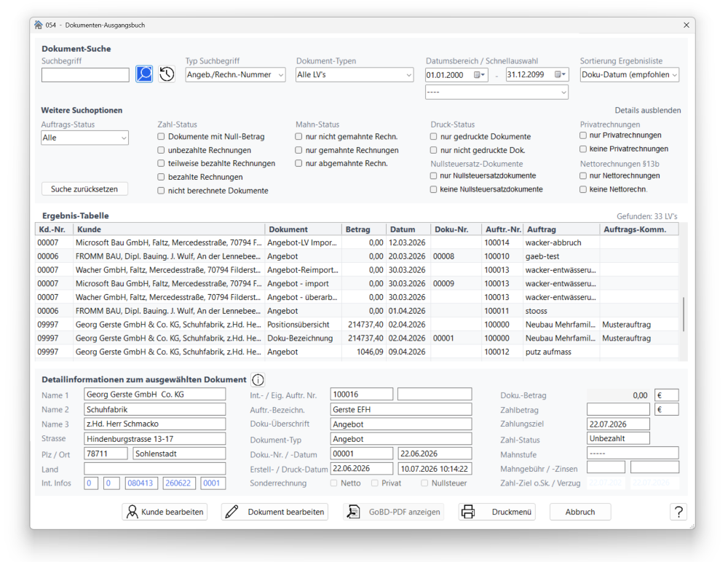
Task: Click the Zahlungsziel field 22.07.2026
Action: (x=618, y=424)
